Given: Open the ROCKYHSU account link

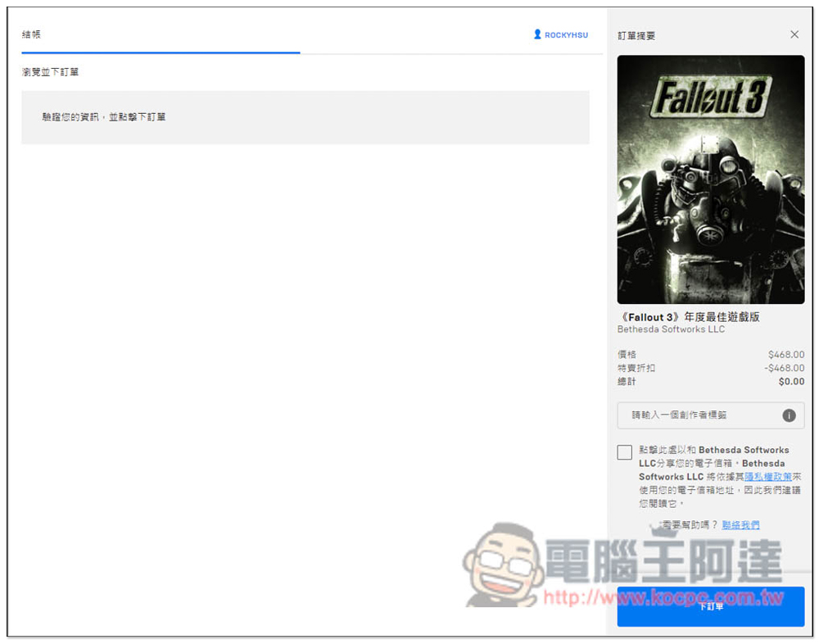Looking at the screenshot, I should pos(566,35).
